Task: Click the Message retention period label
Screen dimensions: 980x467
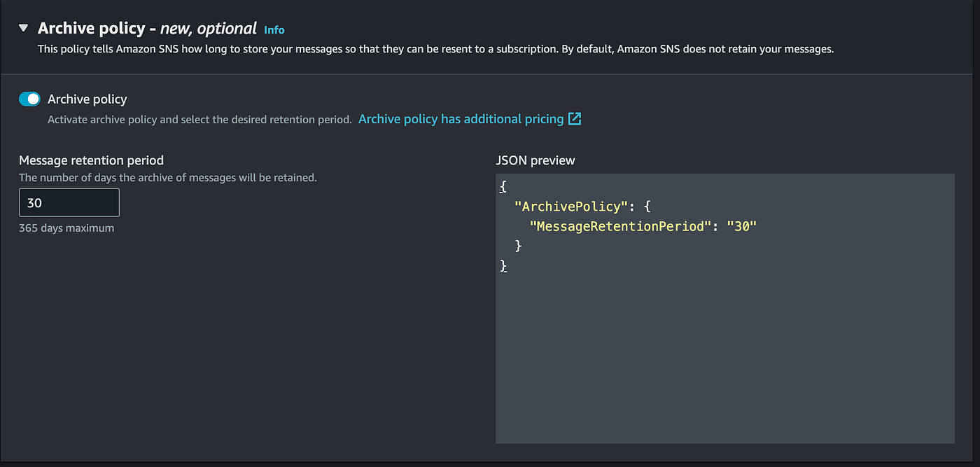Action: tap(91, 160)
